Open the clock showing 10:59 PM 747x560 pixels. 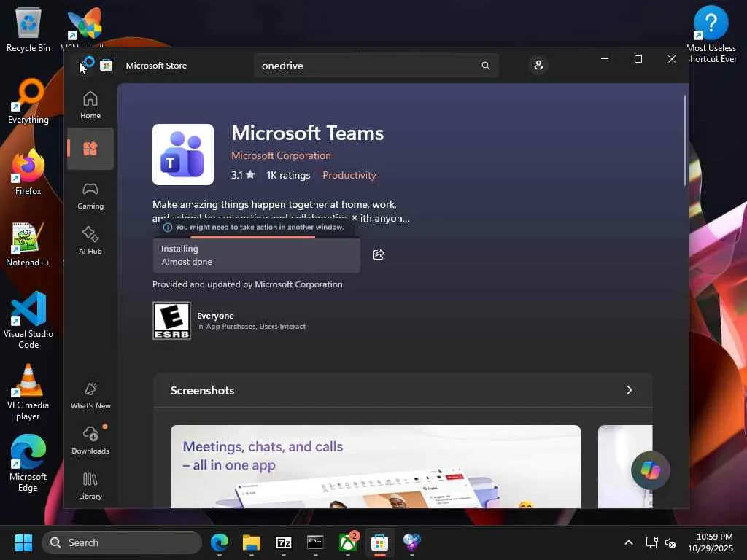[711, 542]
